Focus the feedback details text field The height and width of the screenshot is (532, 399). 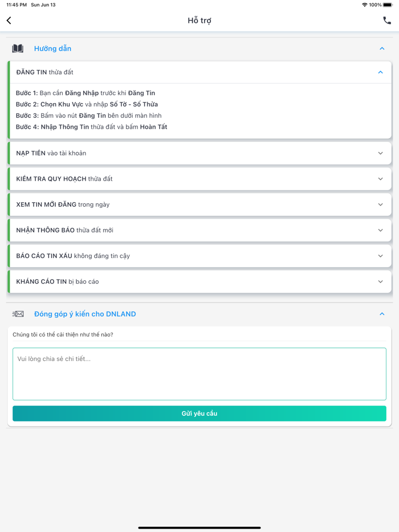point(199,374)
